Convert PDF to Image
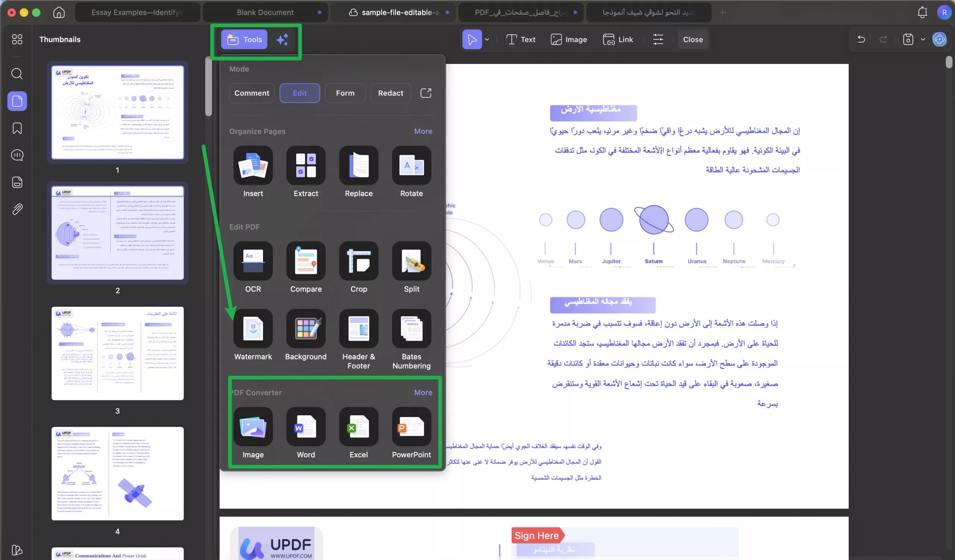Viewport: 955px width, 560px height. (253, 433)
